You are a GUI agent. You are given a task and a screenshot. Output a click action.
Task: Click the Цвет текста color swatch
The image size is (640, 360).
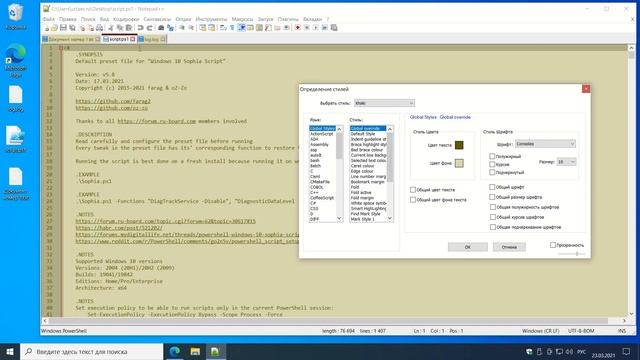459,145
